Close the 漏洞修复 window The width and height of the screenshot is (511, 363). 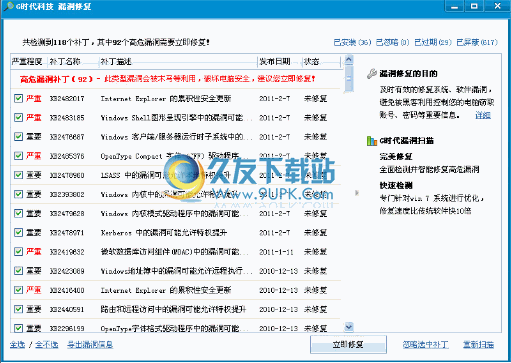pos(497,6)
